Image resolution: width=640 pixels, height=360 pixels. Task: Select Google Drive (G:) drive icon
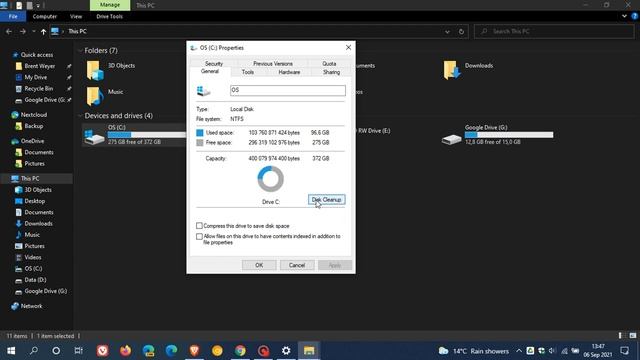(x=451, y=139)
